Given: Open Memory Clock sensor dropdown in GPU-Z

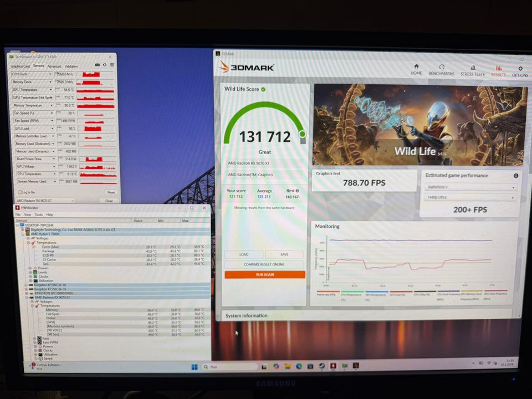Looking at the screenshot, I should 50,82.
